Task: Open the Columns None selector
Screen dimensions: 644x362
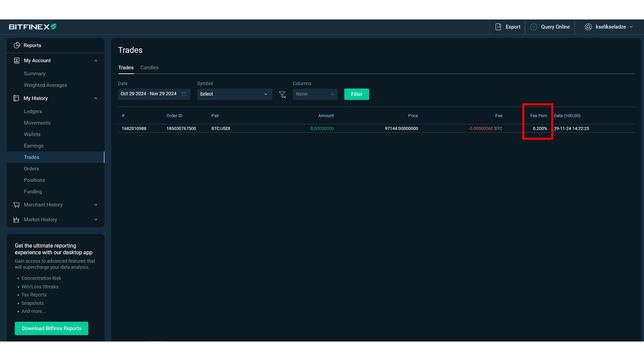Action: (x=315, y=94)
